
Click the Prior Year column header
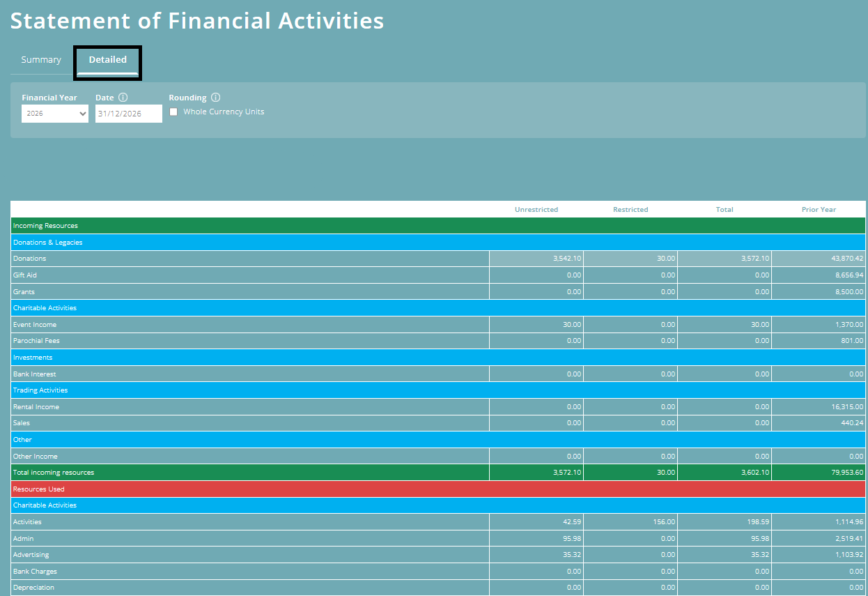pyautogui.click(x=818, y=209)
